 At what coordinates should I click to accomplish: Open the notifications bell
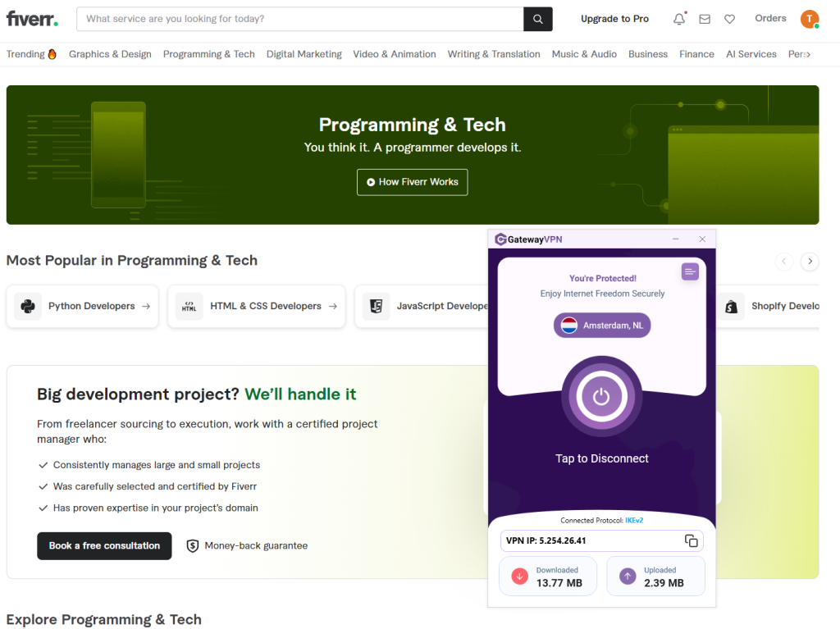point(679,19)
